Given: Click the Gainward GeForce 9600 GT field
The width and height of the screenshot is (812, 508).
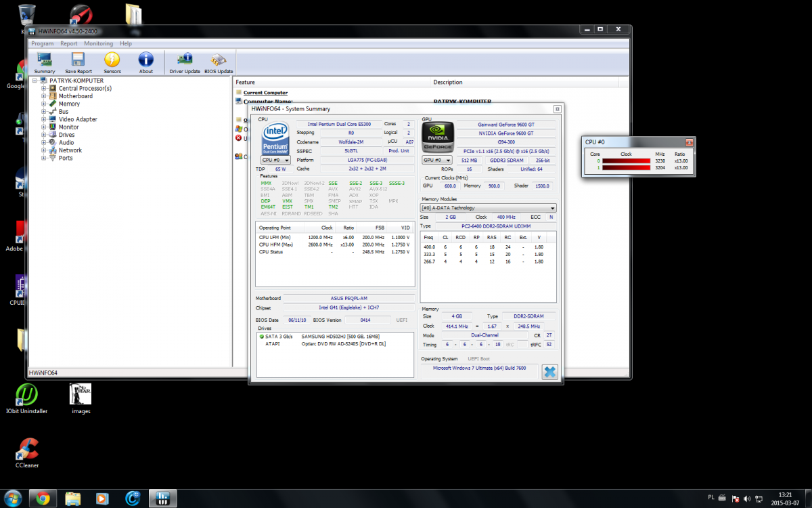Looking at the screenshot, I should 507,125.
